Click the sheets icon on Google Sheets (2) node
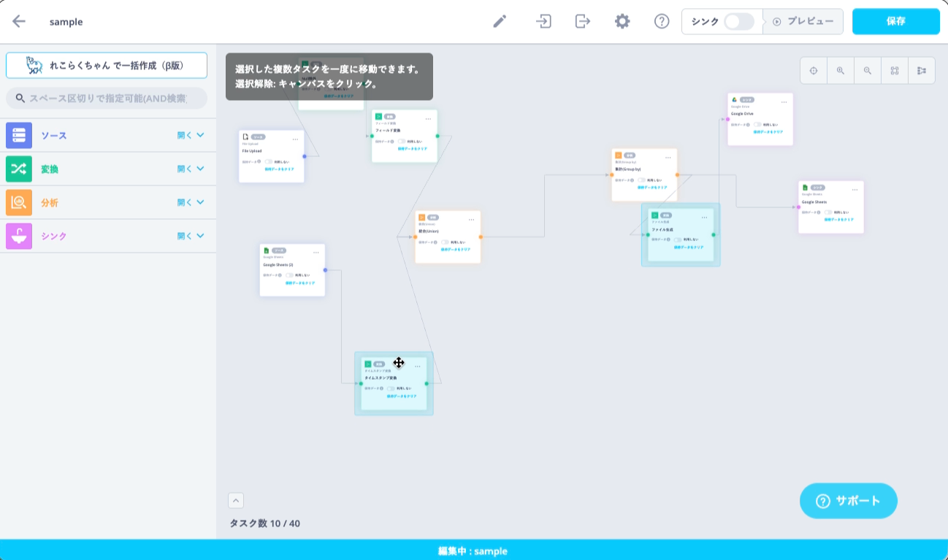This screenshot has height=560, width=948. pyautogui.click(x=266, y=250)
